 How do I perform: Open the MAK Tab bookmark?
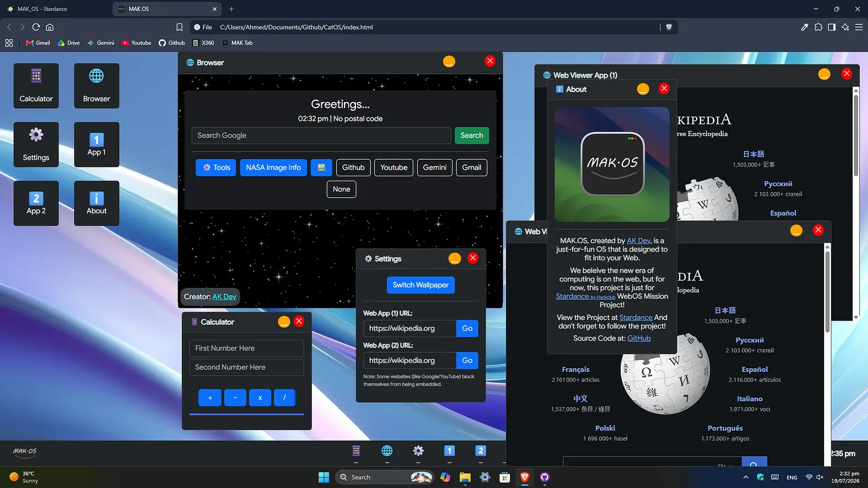[238, 43]
